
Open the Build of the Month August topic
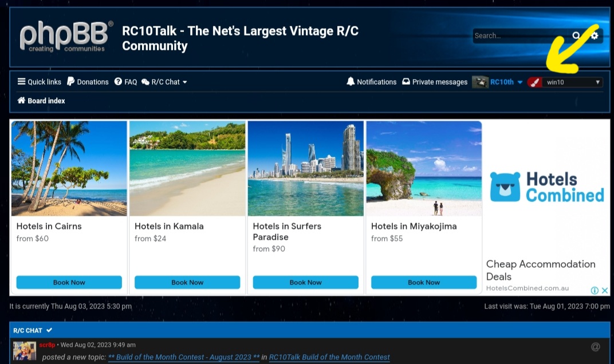pyautogui.click(x=184, y=357)
